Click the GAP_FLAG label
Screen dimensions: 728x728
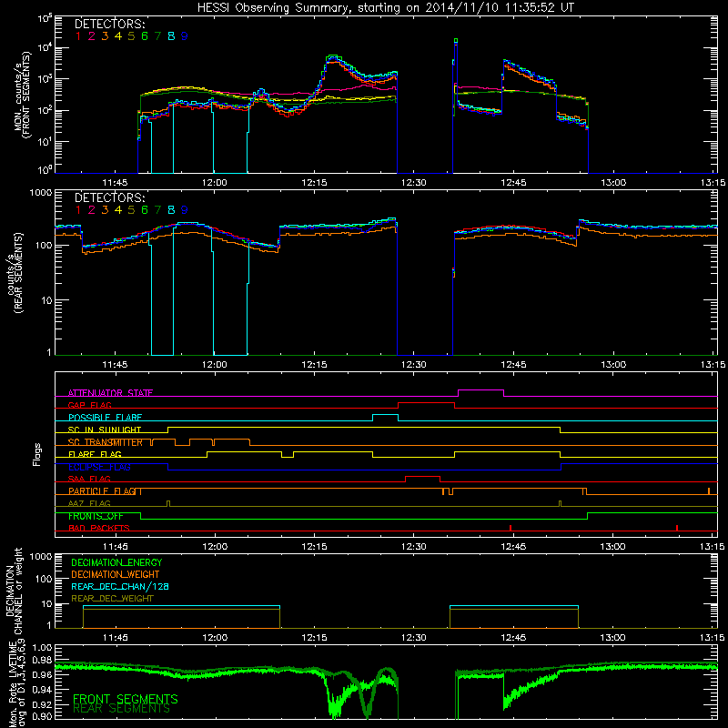point(89,405)
